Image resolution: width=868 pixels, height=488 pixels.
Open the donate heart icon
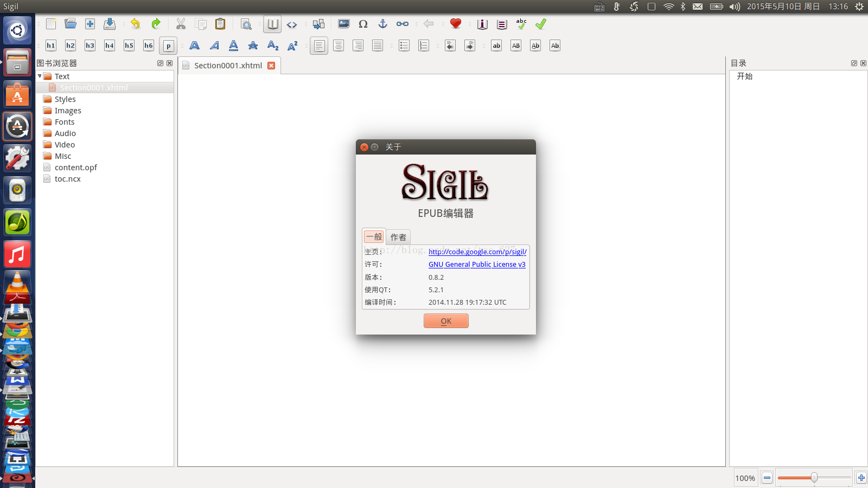coord(456,24)
